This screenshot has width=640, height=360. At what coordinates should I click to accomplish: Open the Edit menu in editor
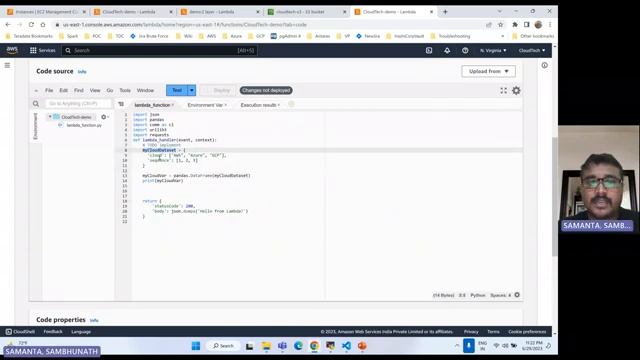64,90
